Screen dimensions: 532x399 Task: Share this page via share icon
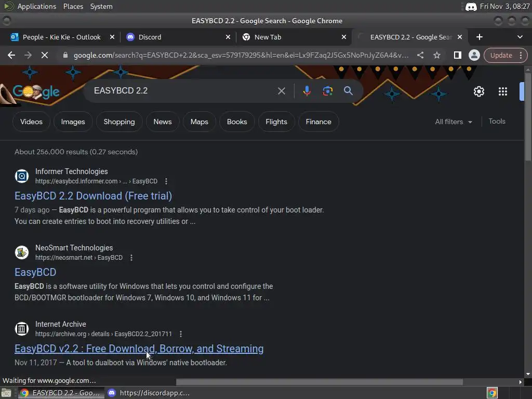point(420,55)
